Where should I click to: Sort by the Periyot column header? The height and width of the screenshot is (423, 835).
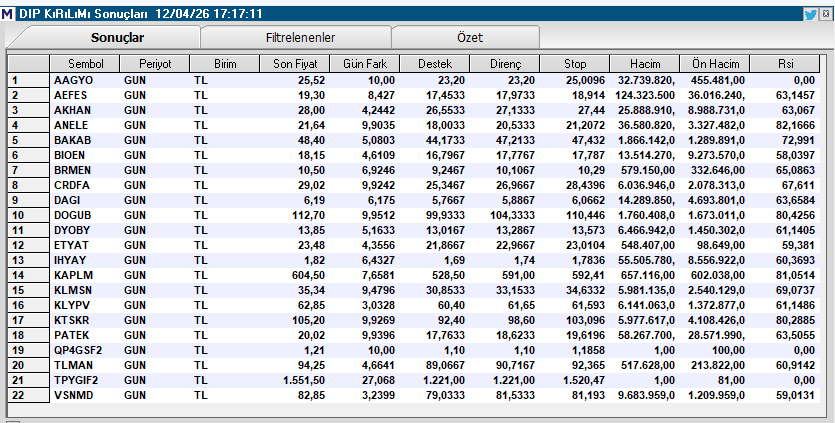coord(155,64)
